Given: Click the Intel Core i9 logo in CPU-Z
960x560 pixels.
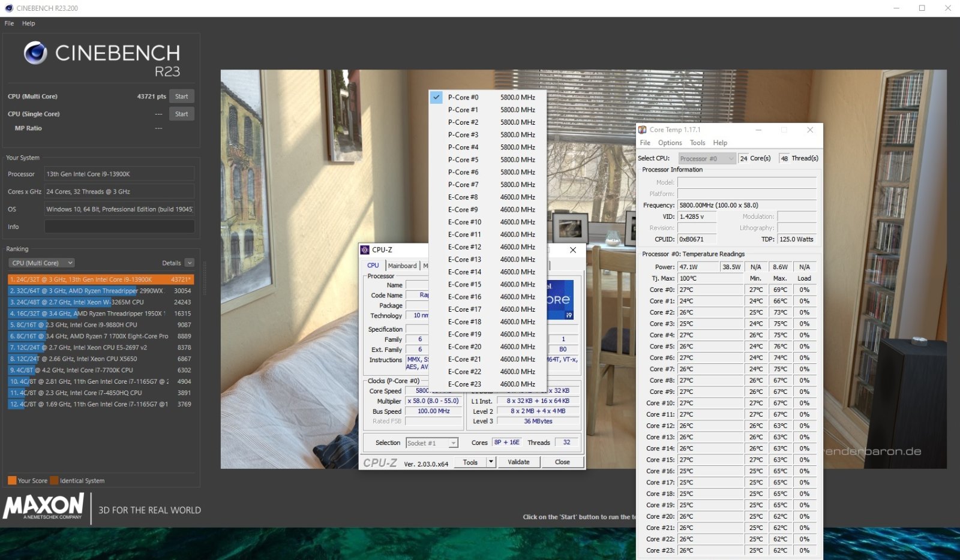Looking at the screenshot, I should click(560, 299).
